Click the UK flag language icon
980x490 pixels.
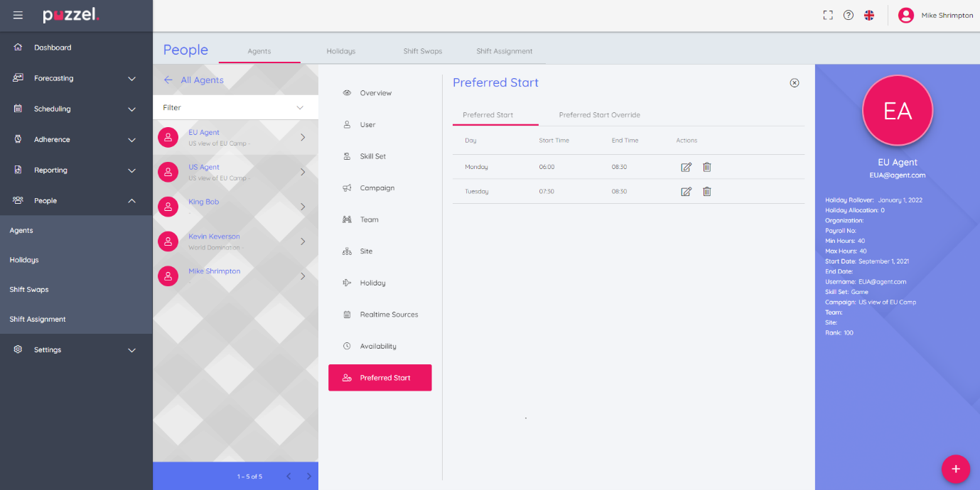(868, 16)
